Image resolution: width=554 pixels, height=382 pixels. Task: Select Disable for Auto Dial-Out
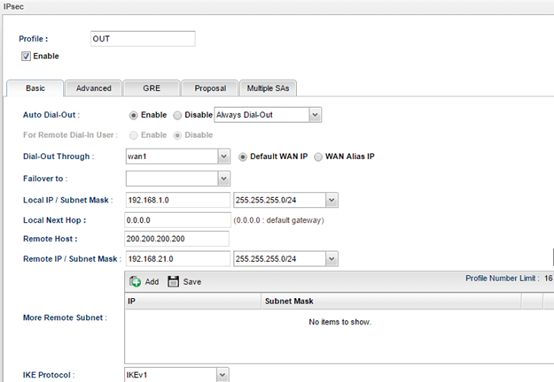[x=177, y=115]
